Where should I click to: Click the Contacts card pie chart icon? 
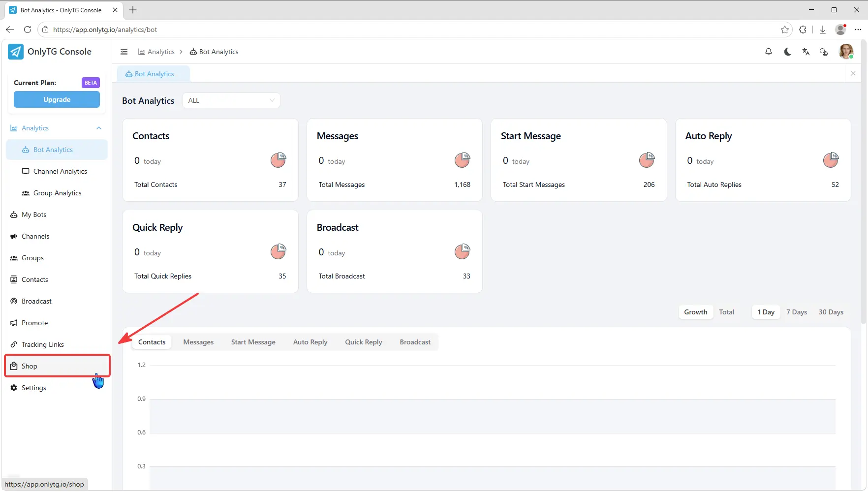click(x=279, y=160)
